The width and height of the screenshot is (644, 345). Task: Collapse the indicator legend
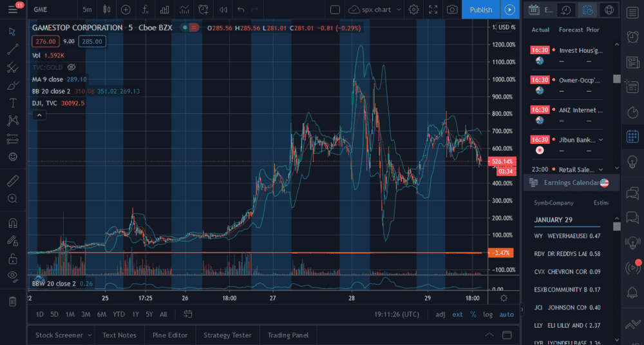(39, 115)
